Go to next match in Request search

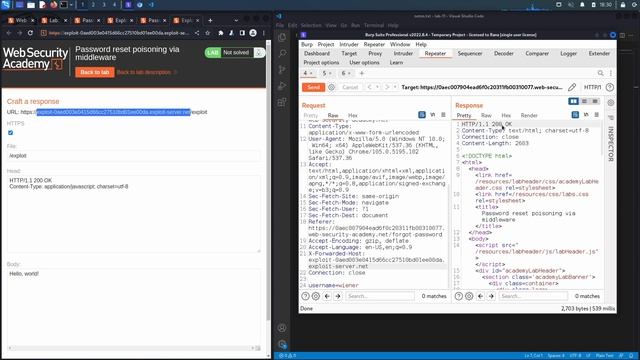pyautogui.click(x=338, y=296)
